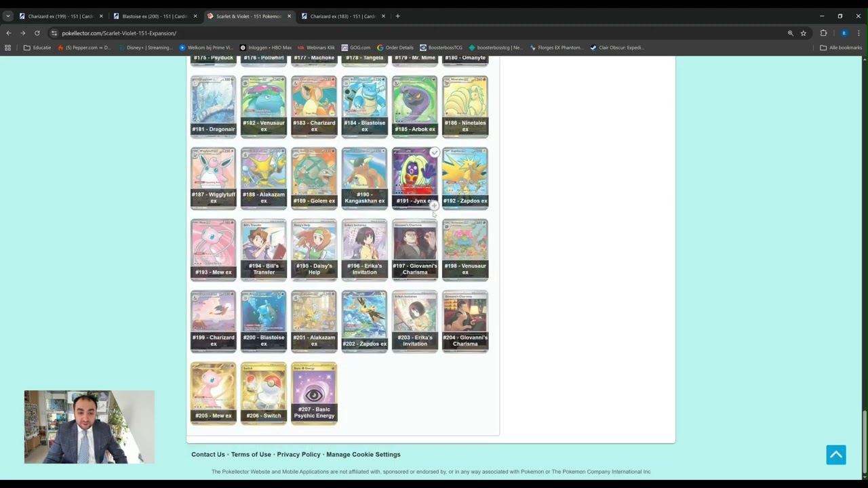Image resolution: width=868 pixels, height=488 pixels.
Task: Expand the Alle bookmarks folder
Action: (841, 47)
